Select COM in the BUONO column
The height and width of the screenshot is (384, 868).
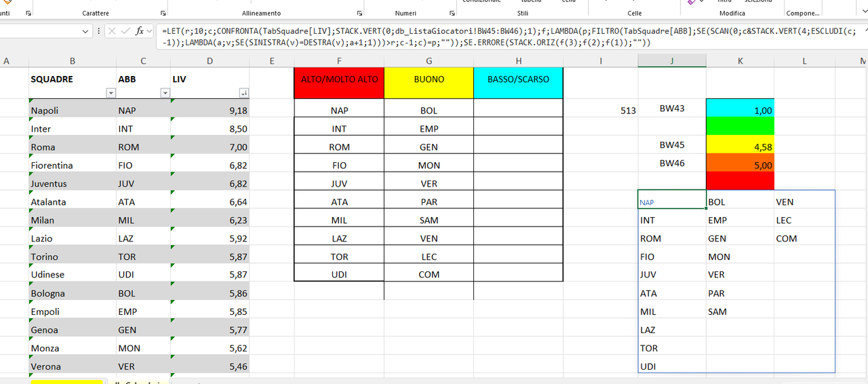(429, 273)
